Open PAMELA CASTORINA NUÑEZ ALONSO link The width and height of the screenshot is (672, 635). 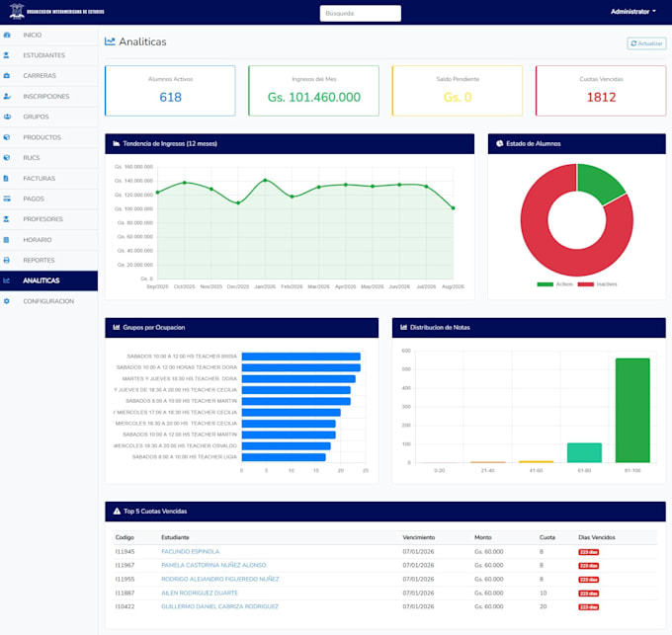(213, 565)
